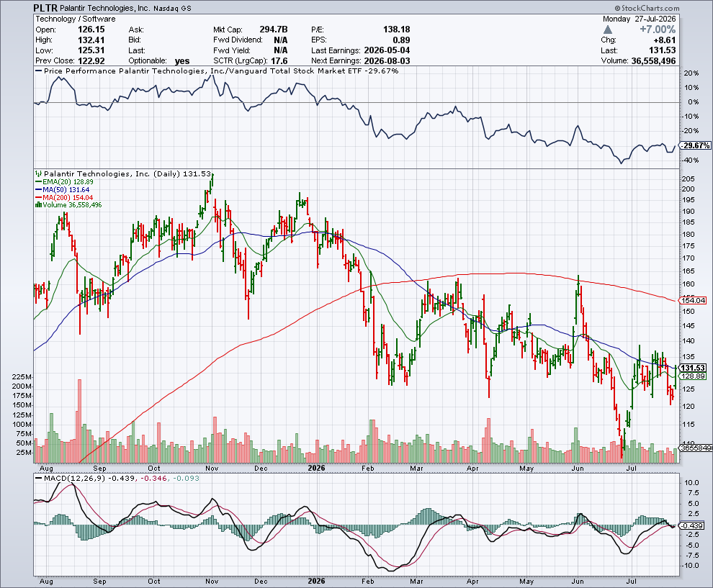Click the Technology / Software sector label
This screenshot has width=713, height=588.
pos(76,19)
